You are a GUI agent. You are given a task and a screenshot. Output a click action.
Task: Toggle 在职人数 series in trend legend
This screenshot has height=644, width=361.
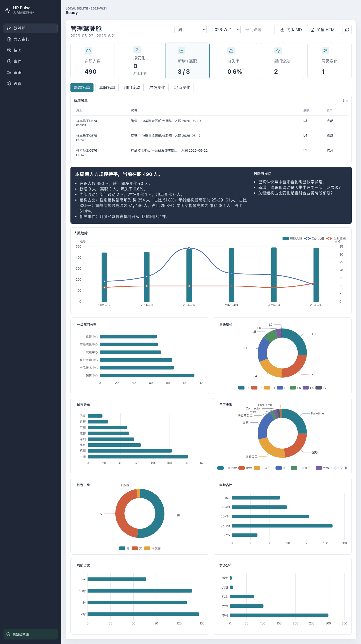(292, 239)
